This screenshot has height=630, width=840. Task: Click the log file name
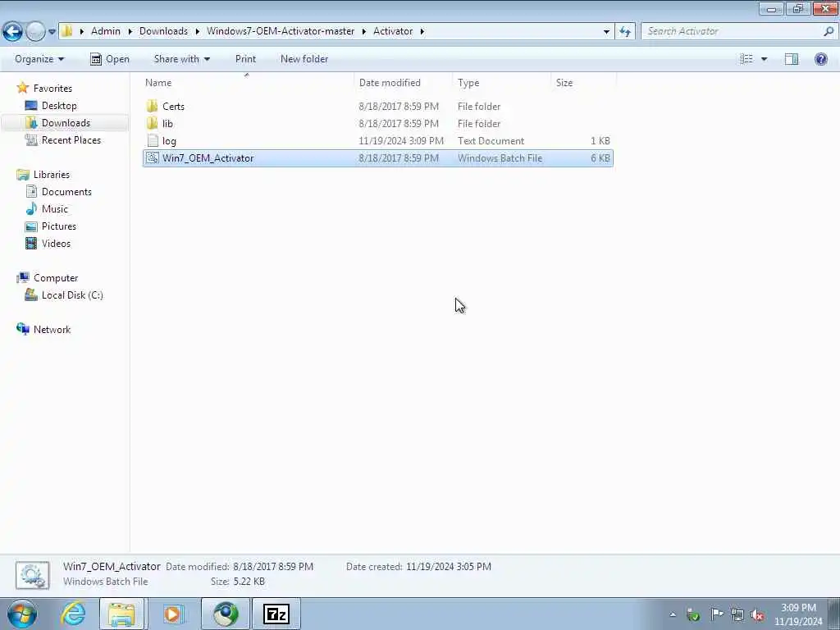tap(169, 141)
